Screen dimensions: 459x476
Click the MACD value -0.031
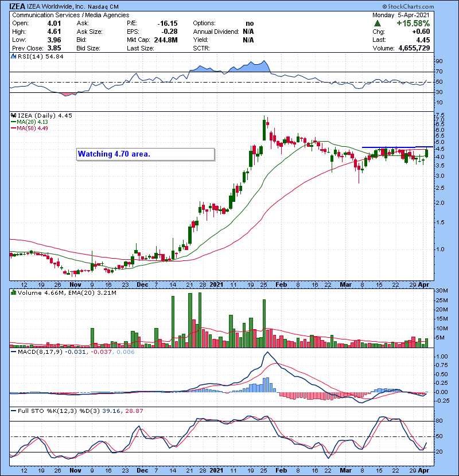pos(76,352)
